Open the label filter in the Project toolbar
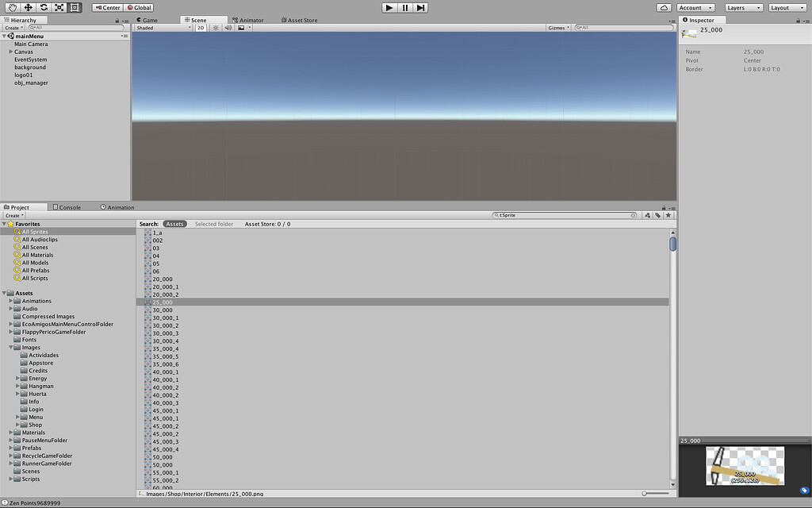This screenshot has width=812, height=508. click(x=658, y=215)
